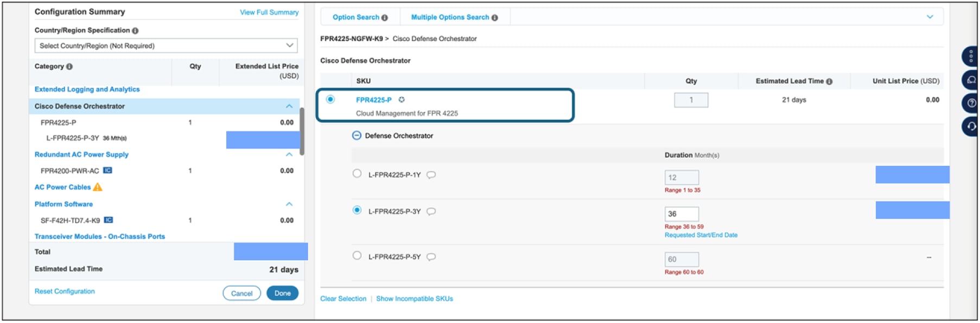The image size is (980, 323).
Task: Collapse the Cisco Defense Orchestrator category
Action: (289, 106)
